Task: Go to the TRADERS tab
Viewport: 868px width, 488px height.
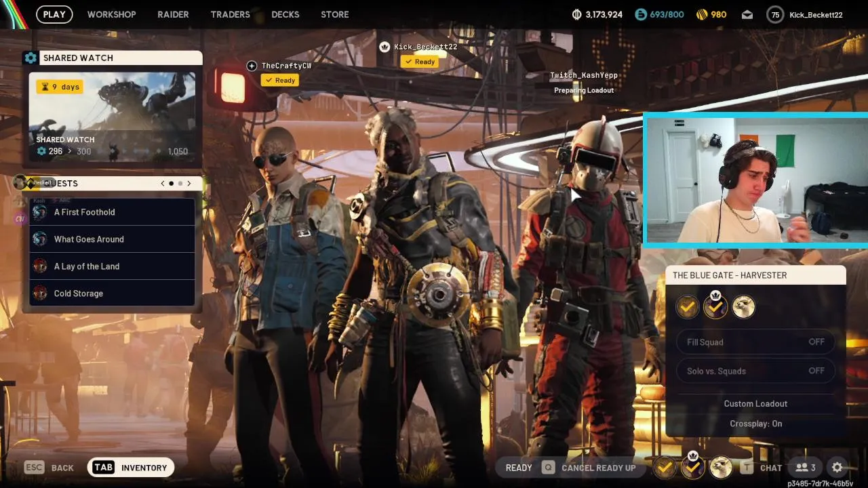Action: [x=230, y=14]
